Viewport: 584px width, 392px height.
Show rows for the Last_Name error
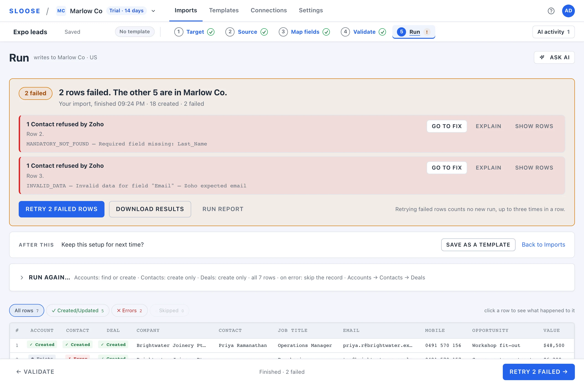tap(534, 126)
